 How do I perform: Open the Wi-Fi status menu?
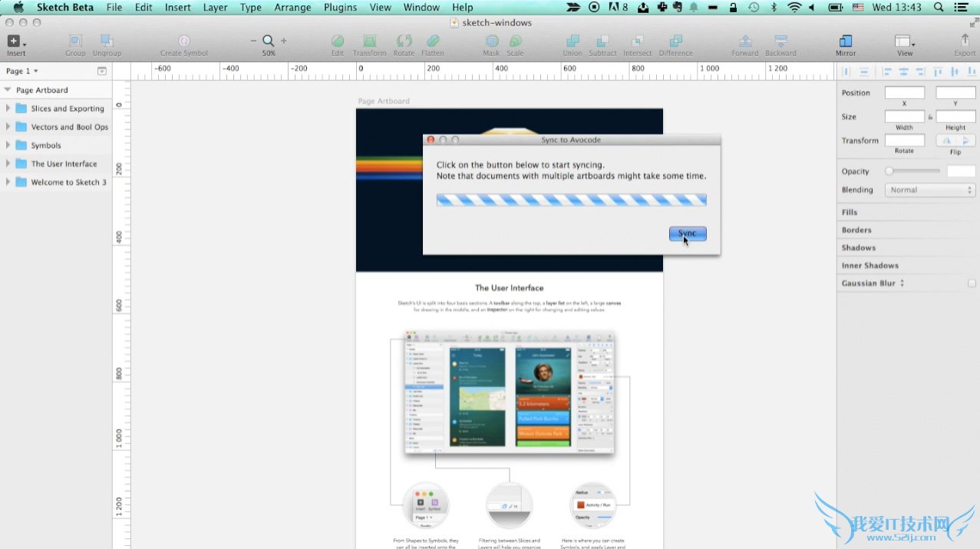click(x=794, y=8)
